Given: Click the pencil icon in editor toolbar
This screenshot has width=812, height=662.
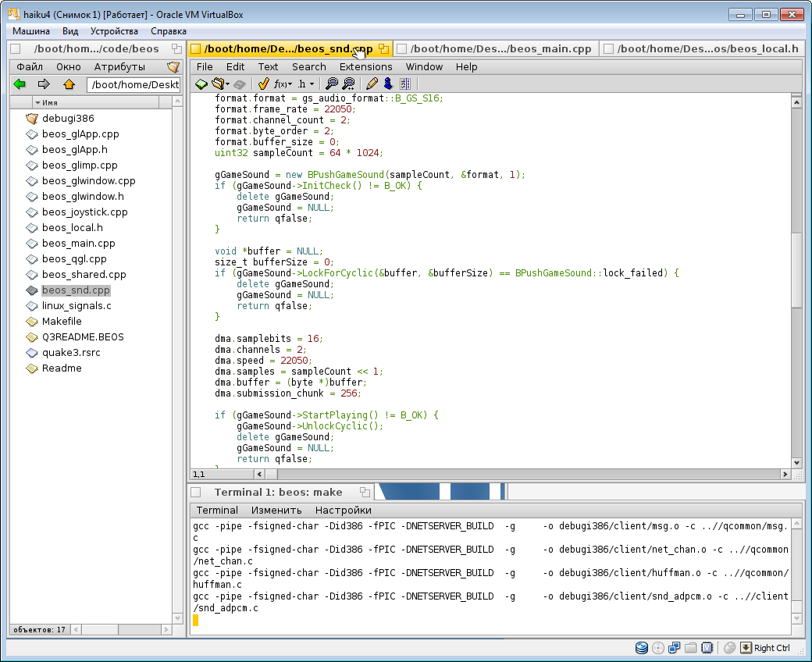Looking at the screenshot, I should click(372, 84).
